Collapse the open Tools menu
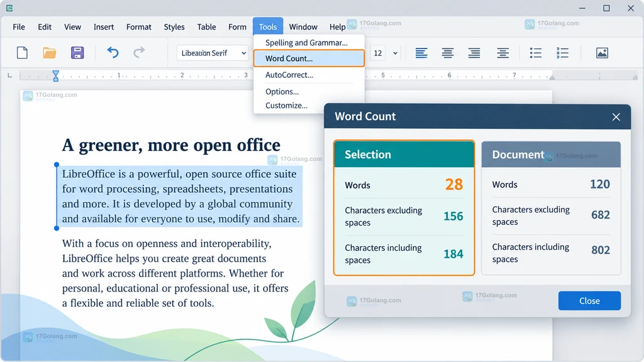Image resolution: width=644 pixels, height=362 pixels. pos(268,26)
